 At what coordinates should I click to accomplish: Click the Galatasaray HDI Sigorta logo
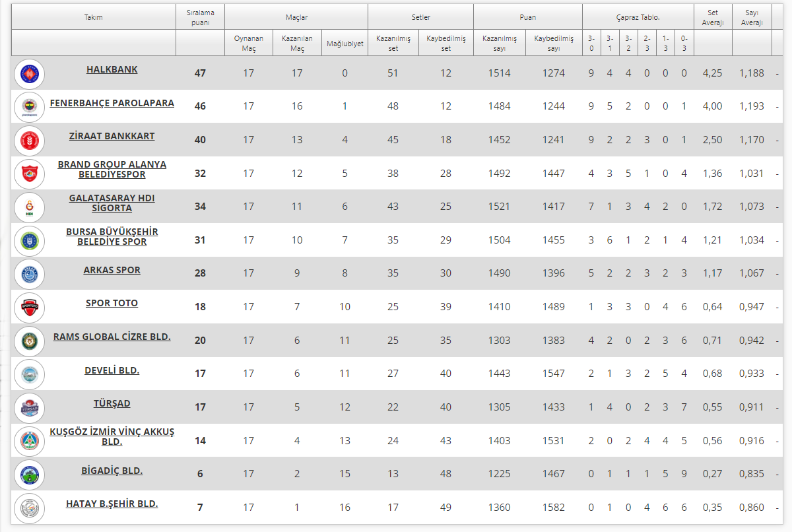pyautogui.click(x=29, y=207)
